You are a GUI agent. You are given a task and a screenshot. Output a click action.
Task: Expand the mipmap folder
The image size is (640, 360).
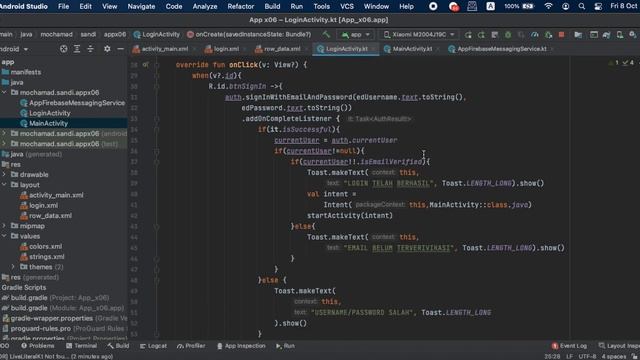4,226
